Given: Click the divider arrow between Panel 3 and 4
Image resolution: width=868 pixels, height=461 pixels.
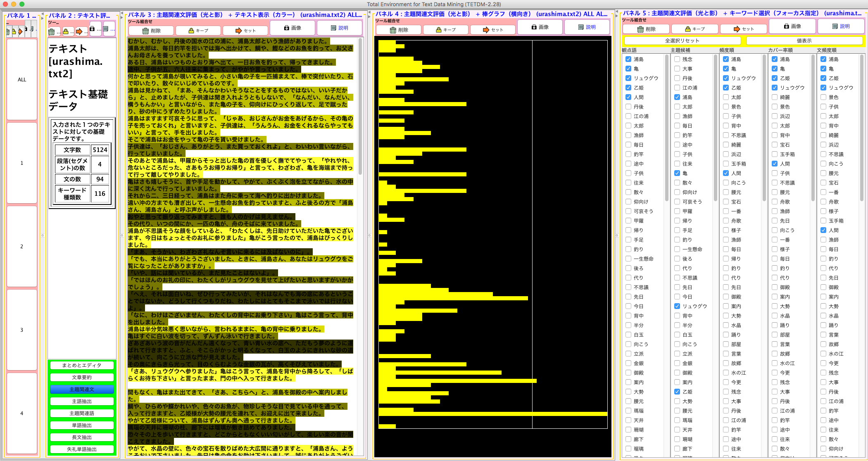Looking at the screenshot, I should coord(369,17).
